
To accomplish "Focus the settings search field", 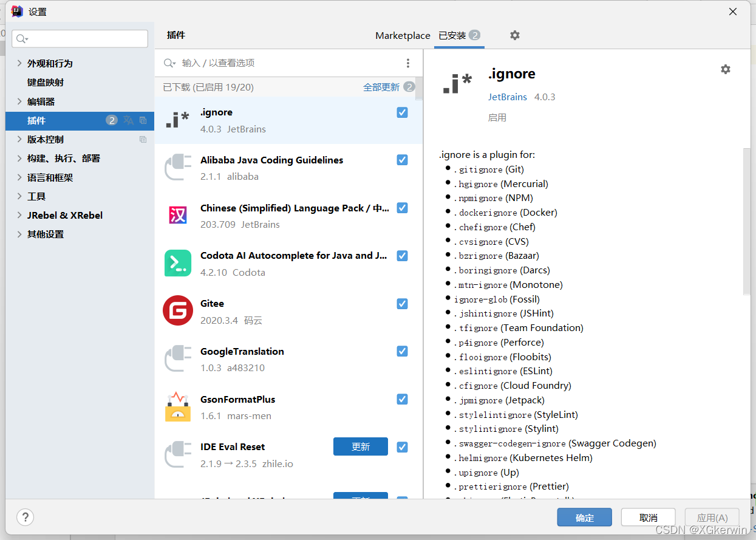I will coord(80,39).
